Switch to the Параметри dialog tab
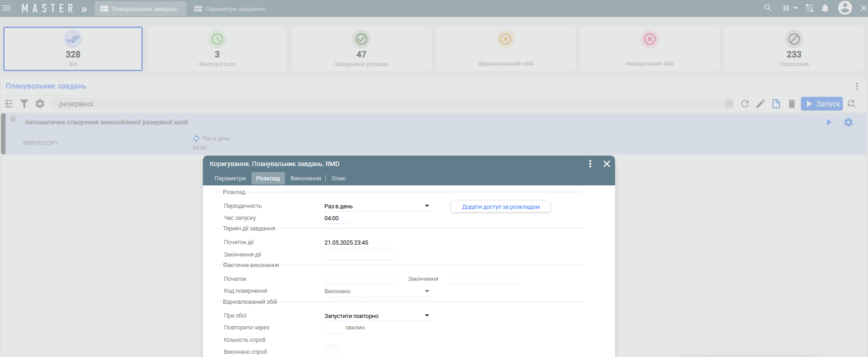The height and width of the screenshot is (357, 868). [x=230, y=178]
